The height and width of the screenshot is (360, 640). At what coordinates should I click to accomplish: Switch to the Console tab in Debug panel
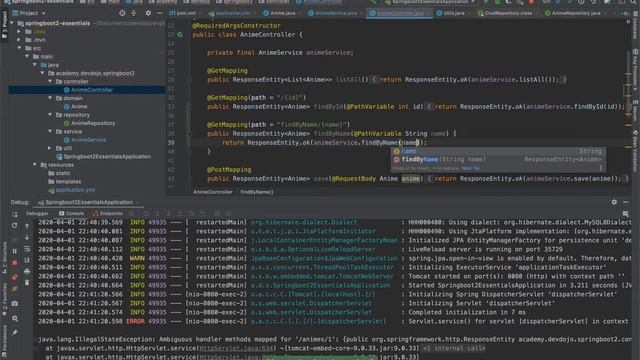[71, 213]
